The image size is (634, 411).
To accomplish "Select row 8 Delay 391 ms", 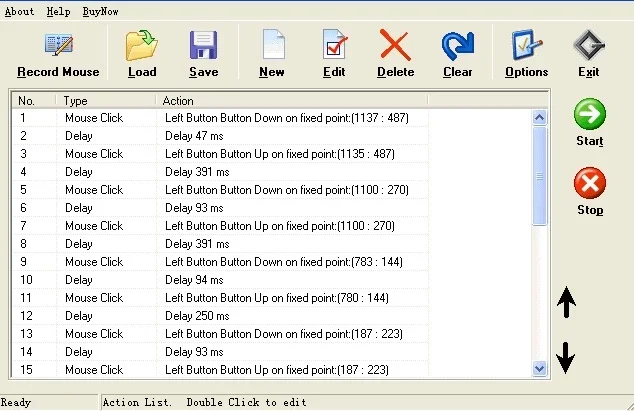I will click(x=220, y=244).
